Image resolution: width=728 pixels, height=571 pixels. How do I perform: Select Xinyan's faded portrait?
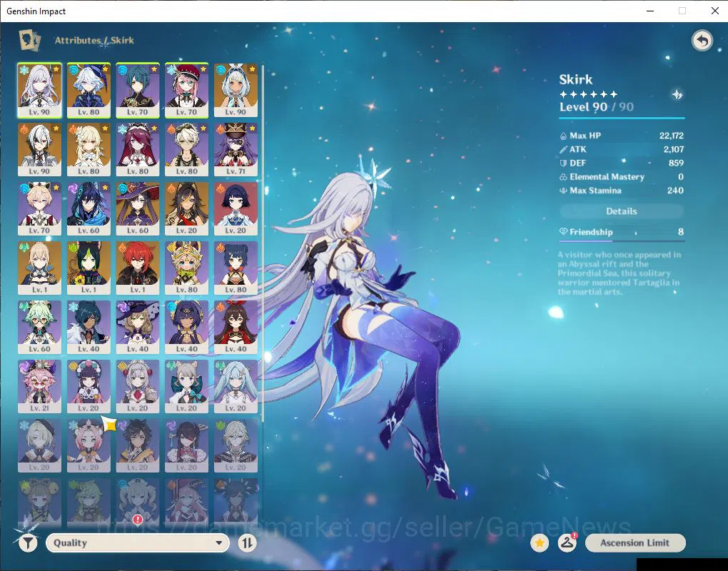[x=236, y=502]
